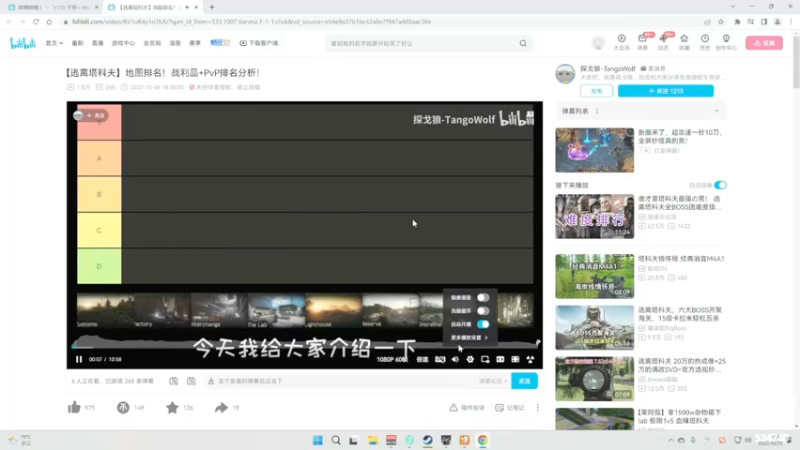800x450 pixels.
Task: Give a coin to the video
Action: [x=123, y=407]
